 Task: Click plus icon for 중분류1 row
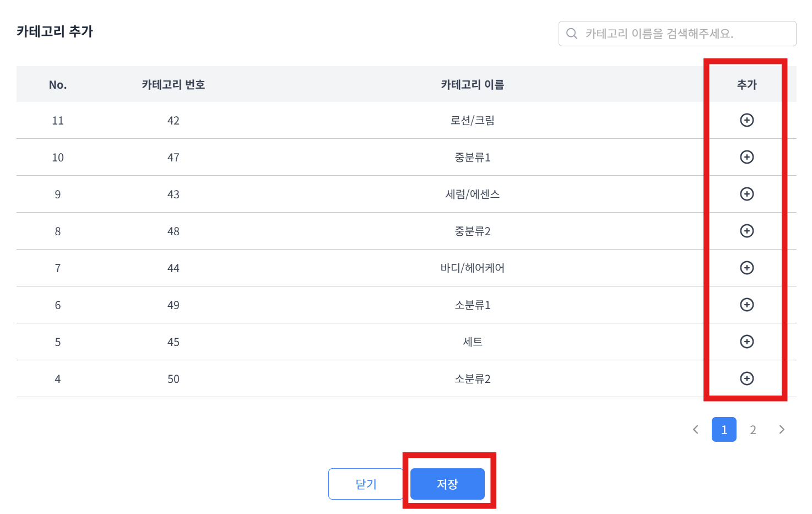[x=746, y=157]
